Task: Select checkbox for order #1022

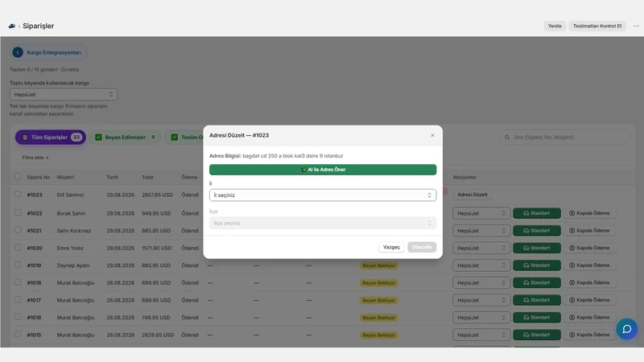Action: pyautogui.click(x=18, y=212)
